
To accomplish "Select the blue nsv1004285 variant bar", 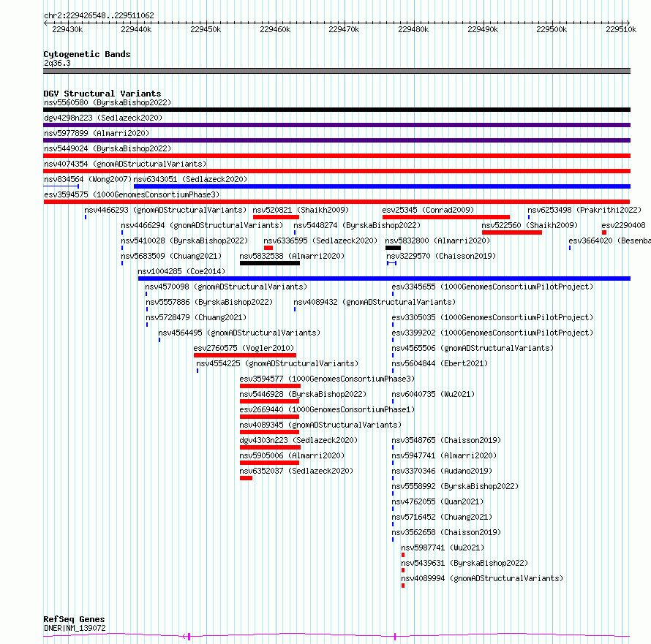I will click(384, 279).
